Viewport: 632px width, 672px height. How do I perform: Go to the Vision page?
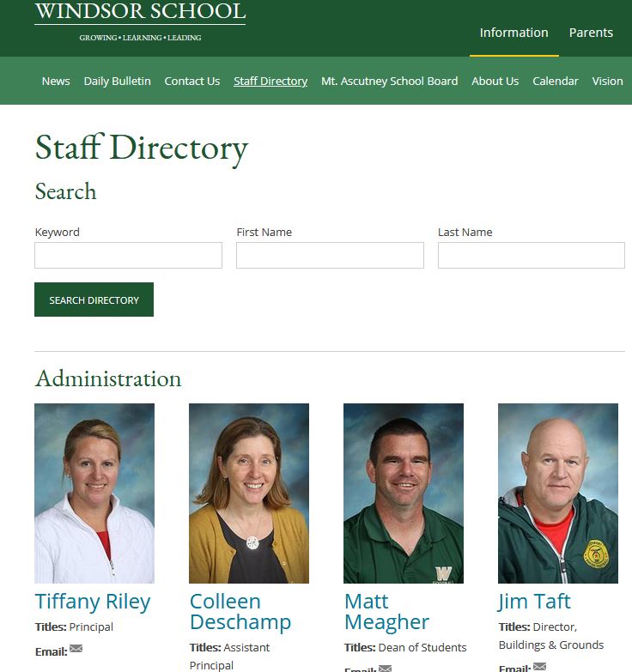(x=607, y=81)
